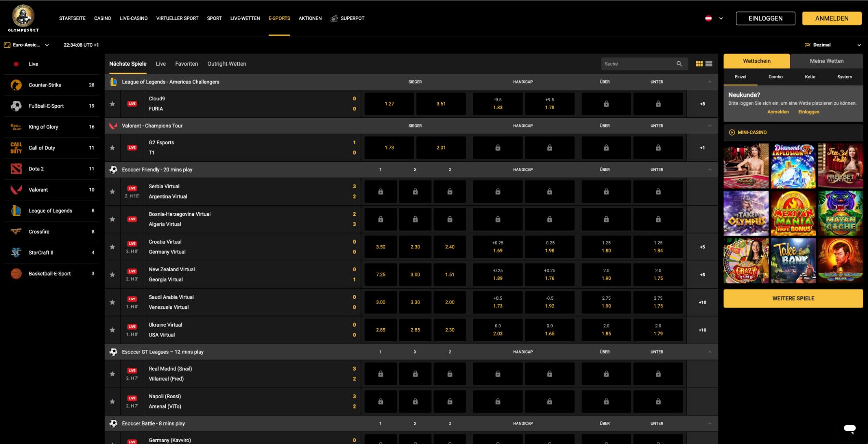Open the language selector chevron

tap(721, 18)
